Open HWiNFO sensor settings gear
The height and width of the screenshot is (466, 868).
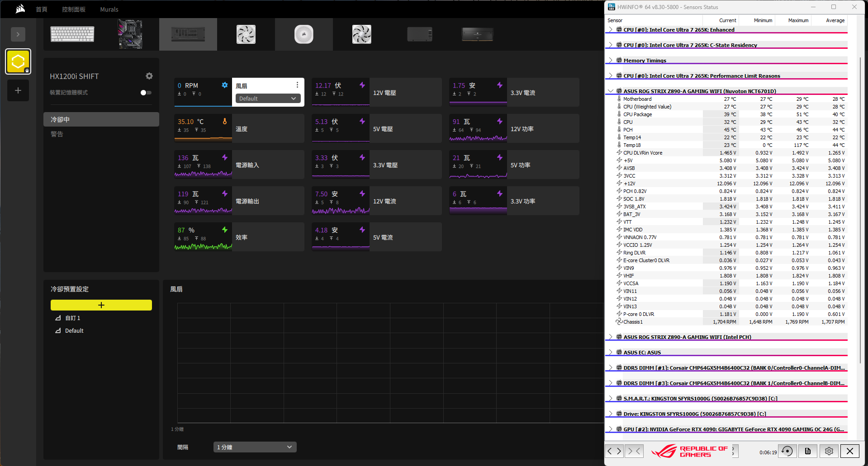coord(829,451)
